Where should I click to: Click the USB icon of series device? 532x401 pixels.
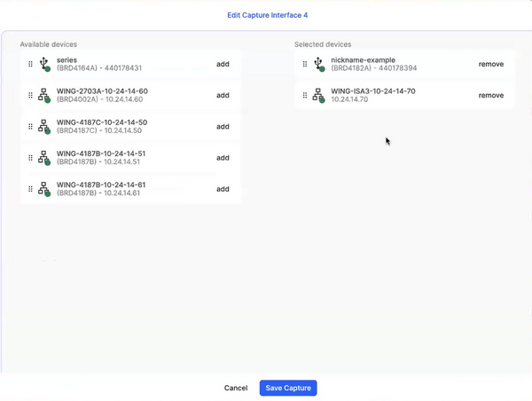coord(44,64)
